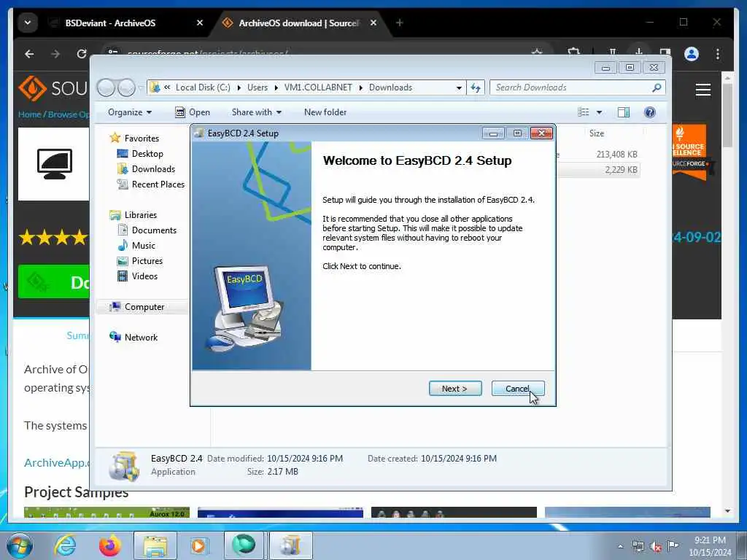The width and height of the screenshot is (747, 560).
Task: Reload the SourceForge page
Action: [82, 54]
